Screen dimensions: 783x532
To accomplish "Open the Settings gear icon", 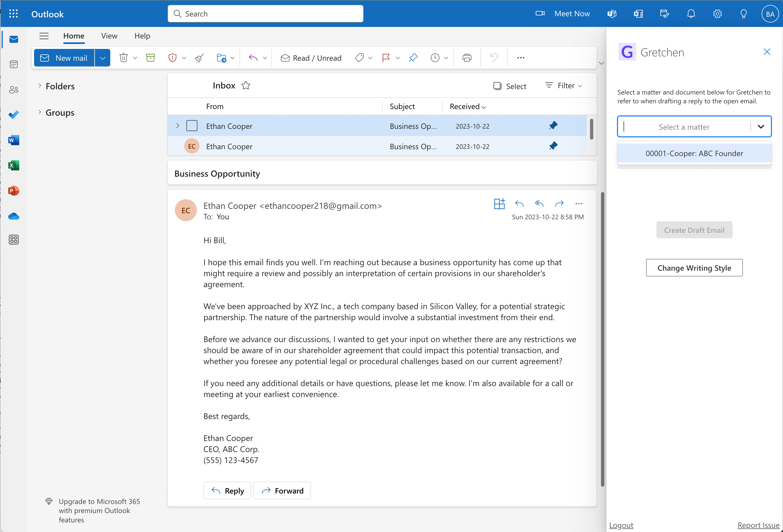I will coord(717,14).
